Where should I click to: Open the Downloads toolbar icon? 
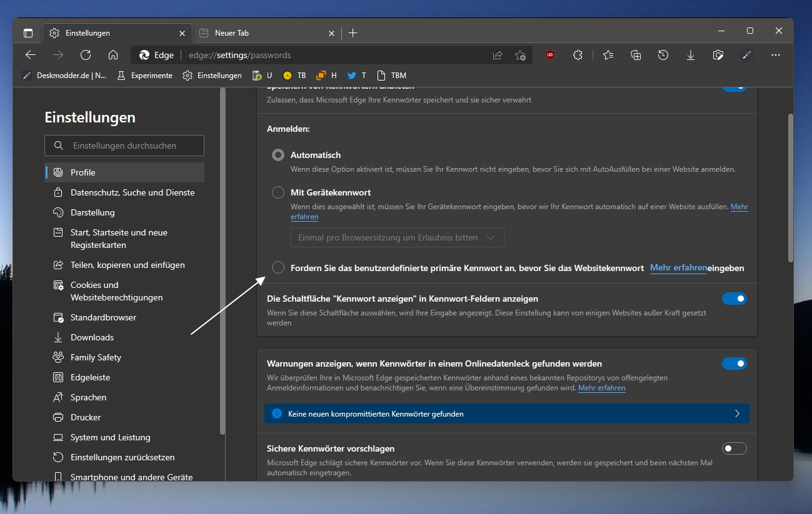691,55
